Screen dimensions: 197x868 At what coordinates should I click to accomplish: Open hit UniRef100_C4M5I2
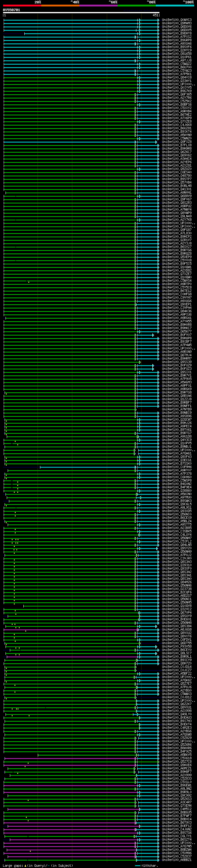(x=177, y=809)
